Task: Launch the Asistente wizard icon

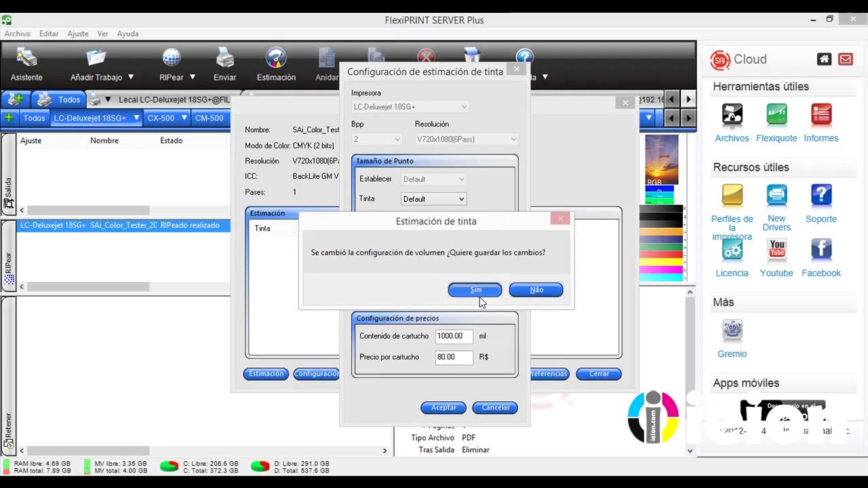Action: (x=26, y=58)
